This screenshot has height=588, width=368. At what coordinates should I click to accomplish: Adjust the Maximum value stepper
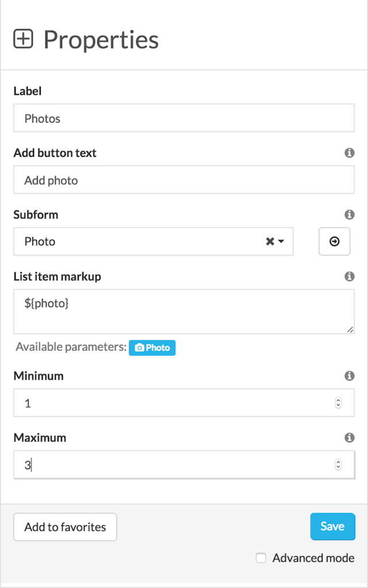coord(338,465)
